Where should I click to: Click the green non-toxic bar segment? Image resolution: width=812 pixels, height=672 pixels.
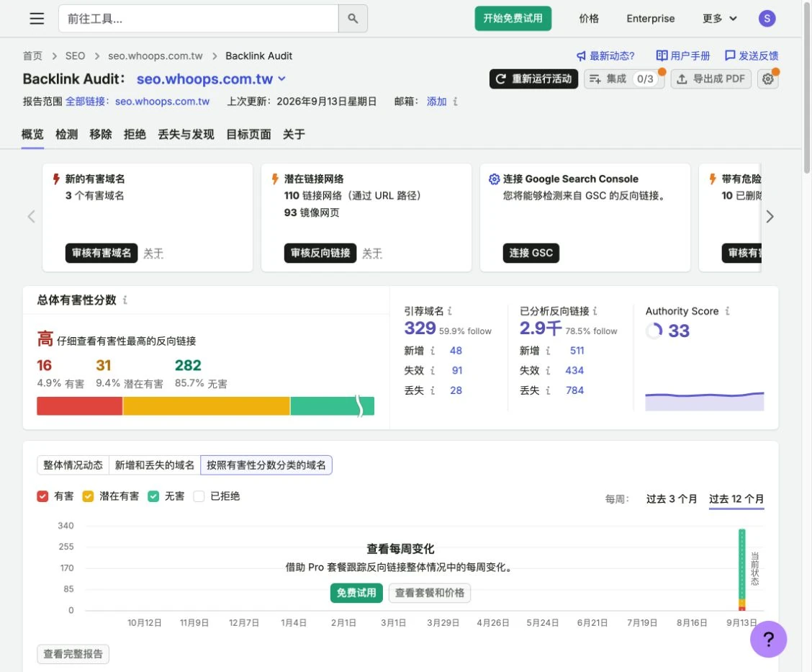[332, 406]
